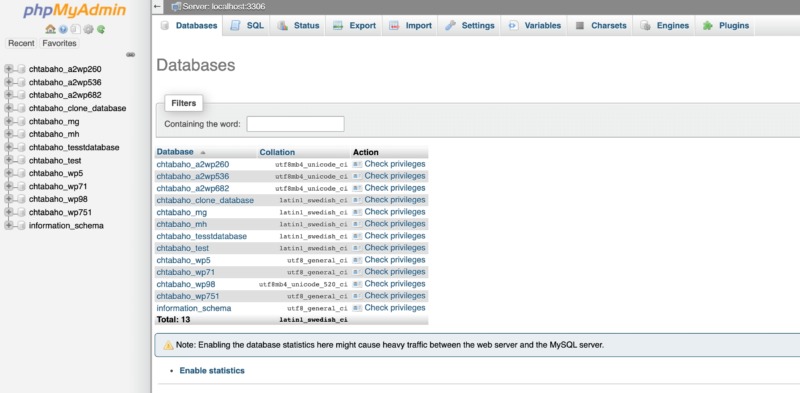The height and width of the screenshot is (393, 800).
Task: Click sort arrow next to Database header
Action: tap(203, 153)
